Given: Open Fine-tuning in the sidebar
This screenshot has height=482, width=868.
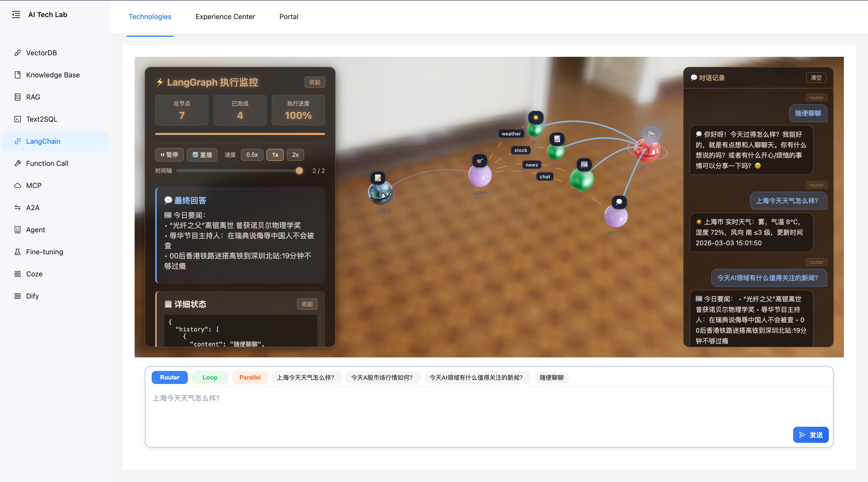Looking at the screenshot, I should (55, 252).
